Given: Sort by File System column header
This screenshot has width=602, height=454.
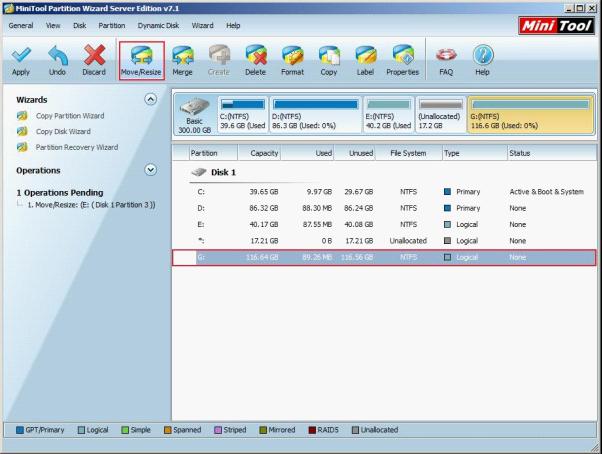Looking at the screenshot, I should (x=408, y=153).
